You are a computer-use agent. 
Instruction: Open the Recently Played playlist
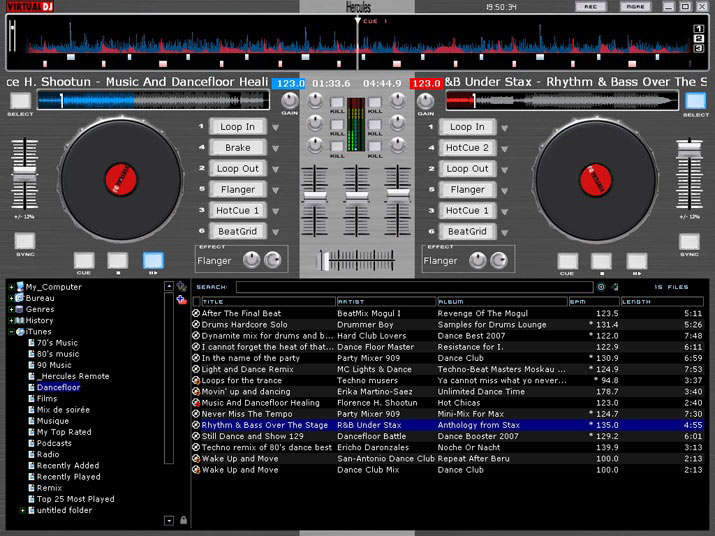(68, 477)
